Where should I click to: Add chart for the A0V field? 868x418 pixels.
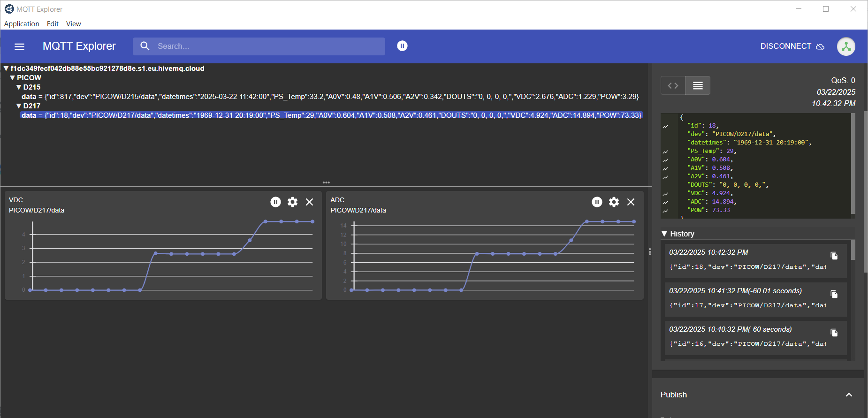[x=665, y=160]
